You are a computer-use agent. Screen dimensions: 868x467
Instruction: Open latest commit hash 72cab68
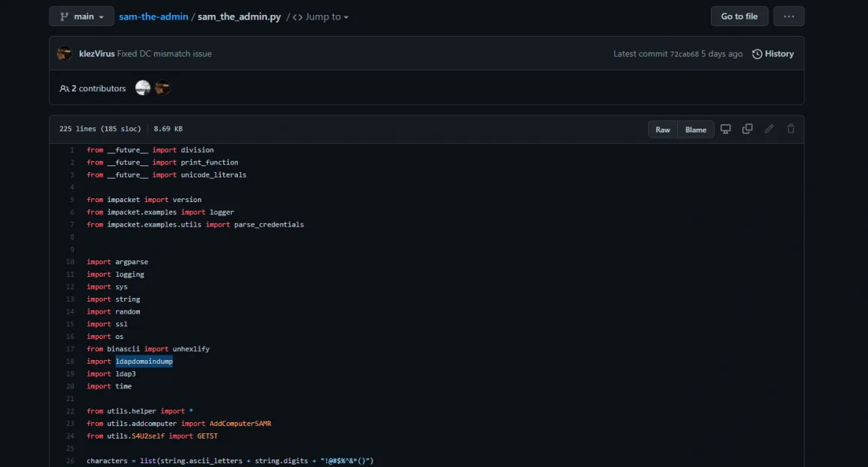click(684, 55)
